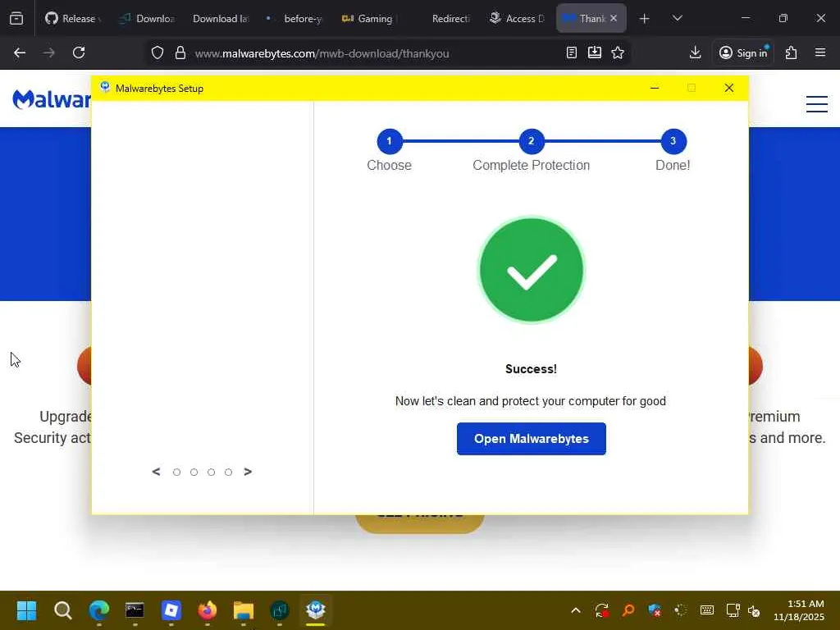Switch to the Redirecting tab
The image size is (840, 630).
445,18
